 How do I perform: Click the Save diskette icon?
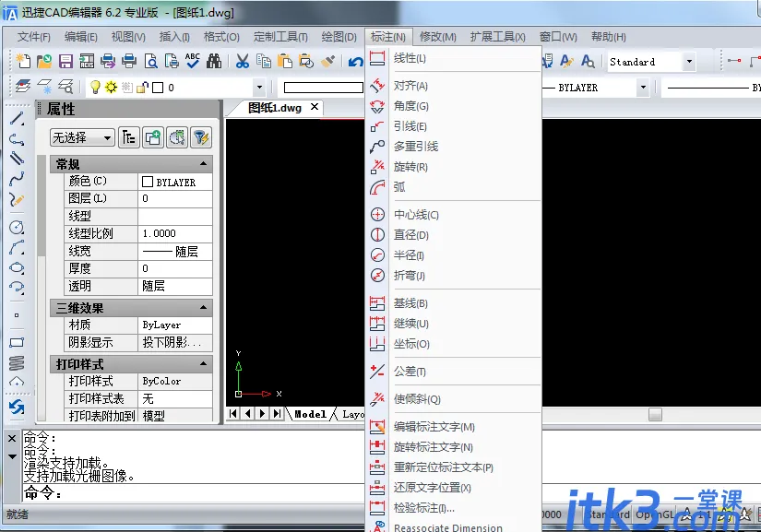click(65, 61)
